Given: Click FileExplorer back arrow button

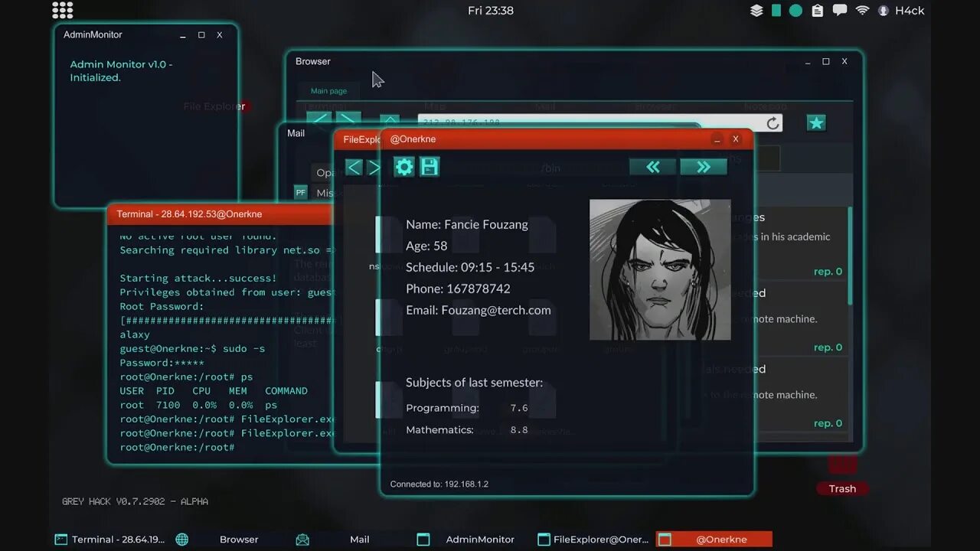Looking at the screenshot, I should click(x=354, y=168).
